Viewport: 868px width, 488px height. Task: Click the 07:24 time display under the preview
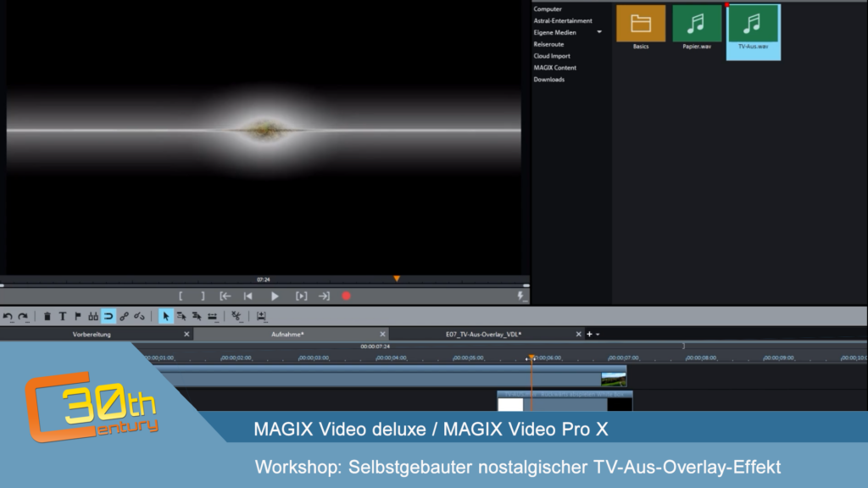[264, 280]
